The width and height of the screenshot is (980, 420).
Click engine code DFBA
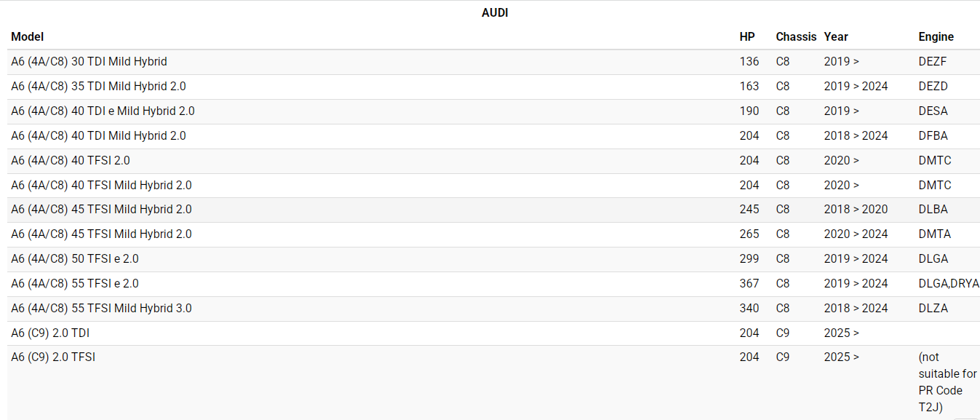pos(933,136)
